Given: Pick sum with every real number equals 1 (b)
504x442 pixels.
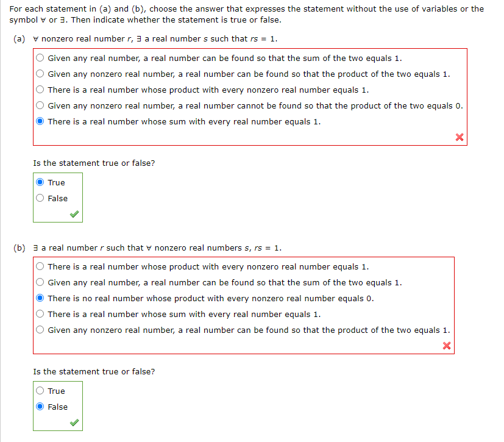Looking at the screenshot, I should coord(39,314).
